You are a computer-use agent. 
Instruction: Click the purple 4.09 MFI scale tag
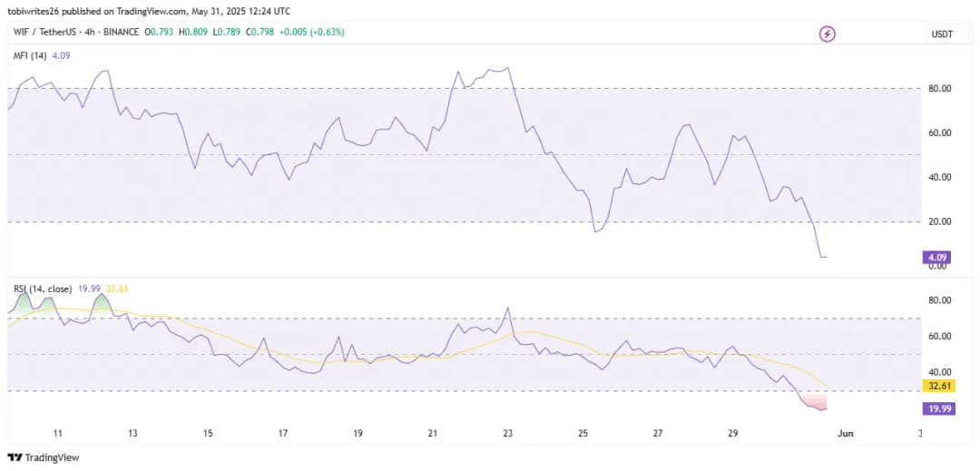[x=936, y=257]
